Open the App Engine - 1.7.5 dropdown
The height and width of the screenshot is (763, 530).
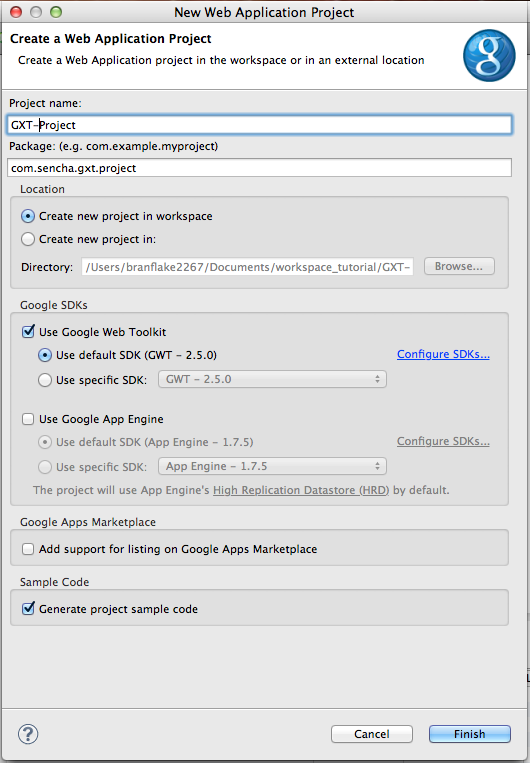[x=273, y=466]
